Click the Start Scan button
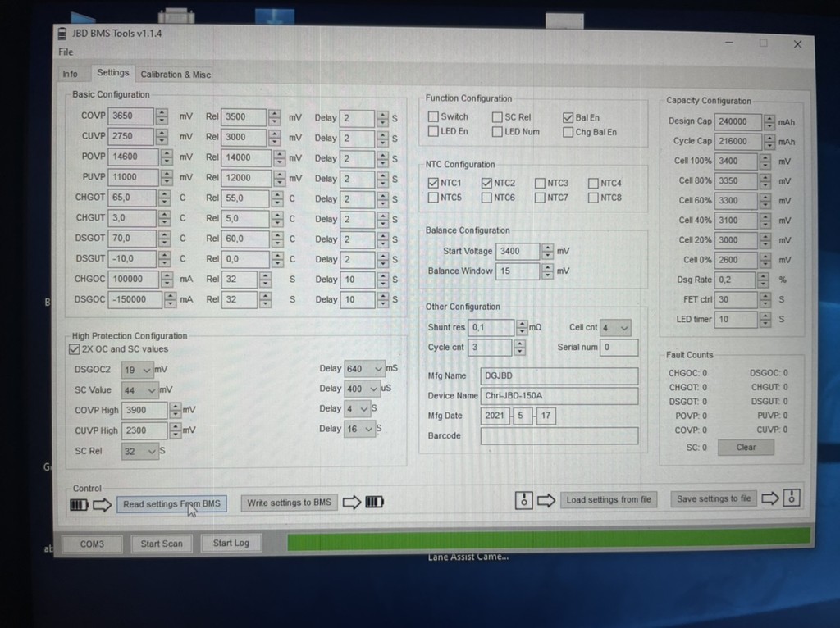Screen dimensions: 840x628 pyautogui.click(x=162, y=544)
